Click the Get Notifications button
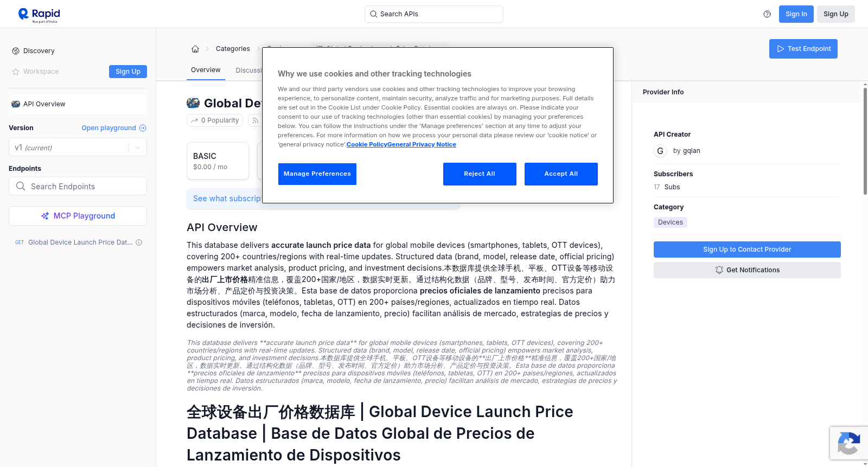This screenshot has height=467, width=868. [x=747, y=270]
